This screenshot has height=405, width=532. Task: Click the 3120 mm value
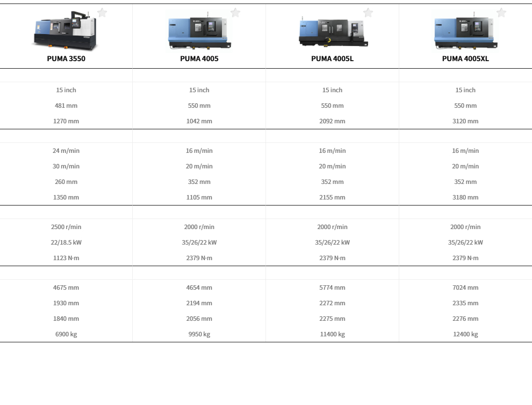[465, 121]
